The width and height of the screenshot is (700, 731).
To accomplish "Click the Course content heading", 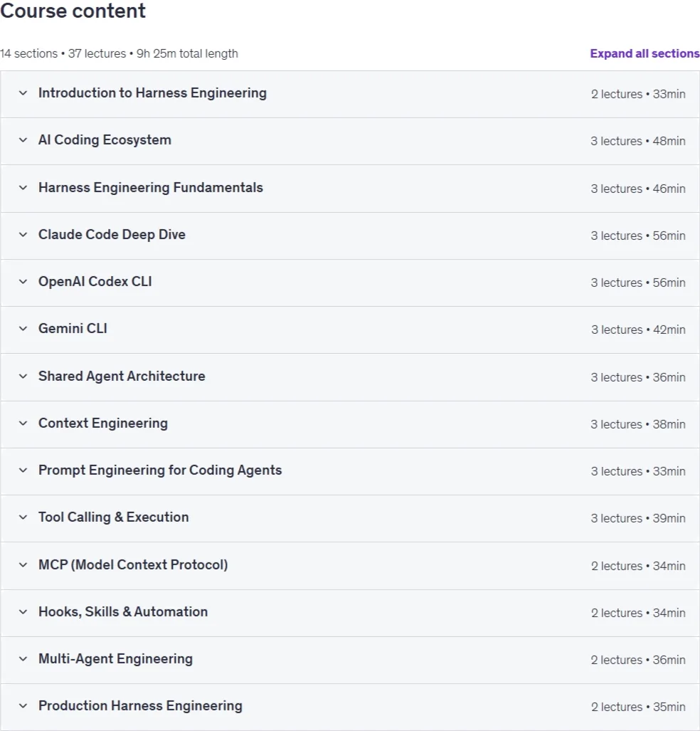I will click(x=73, y=10).
